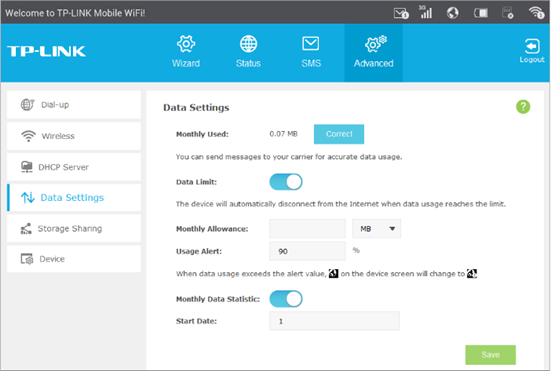Screen dimensions: 554x371
Task: Click the Status tab label
Action: point(248,63)
